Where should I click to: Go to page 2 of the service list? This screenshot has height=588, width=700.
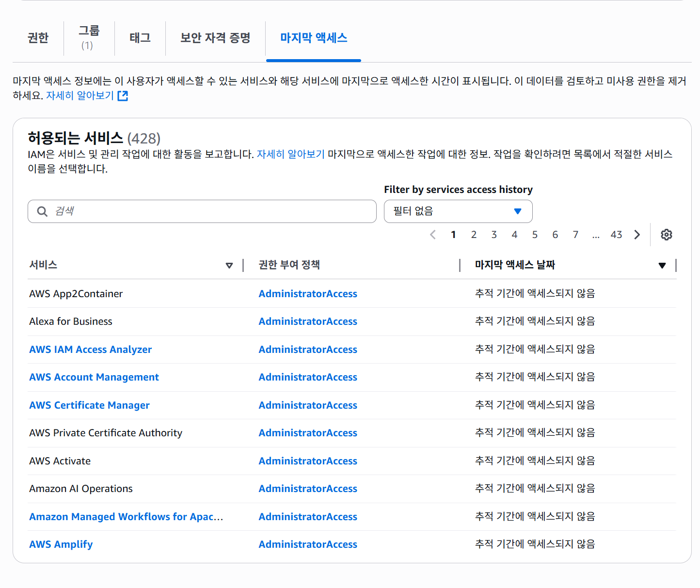pos(474,235)
